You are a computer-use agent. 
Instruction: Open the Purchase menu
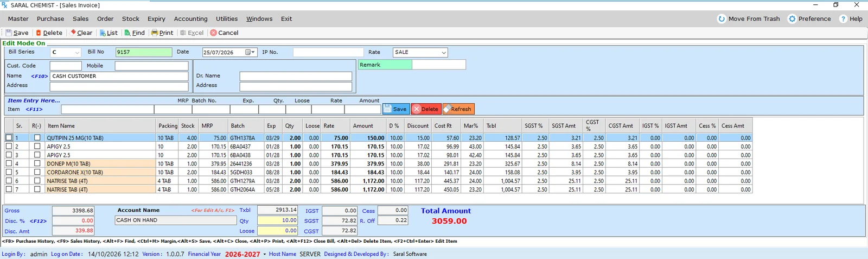click(x=50, y=19)
